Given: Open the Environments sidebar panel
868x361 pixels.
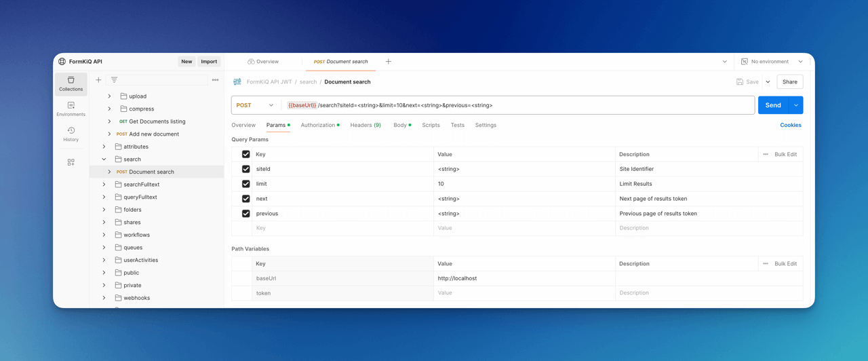Looking at the screenshot, I should point(71,109).
